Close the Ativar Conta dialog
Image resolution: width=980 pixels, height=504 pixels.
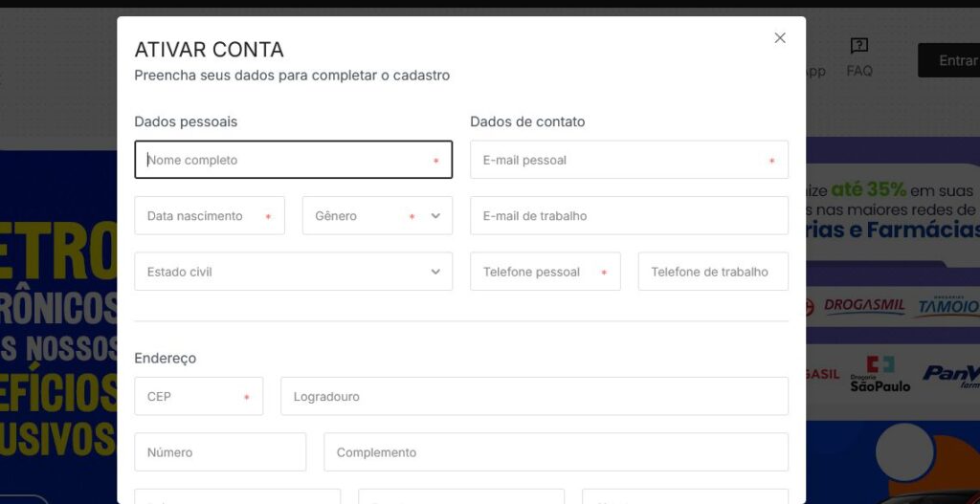[x=780, y=38]
